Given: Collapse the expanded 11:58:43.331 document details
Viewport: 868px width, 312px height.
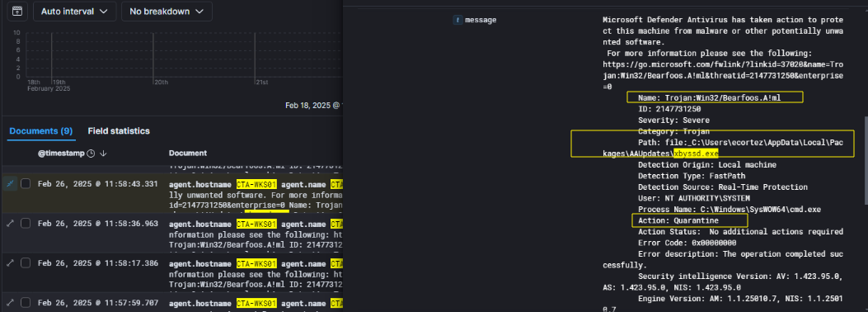Looking at the screenshot, I should tap(10, 183).
